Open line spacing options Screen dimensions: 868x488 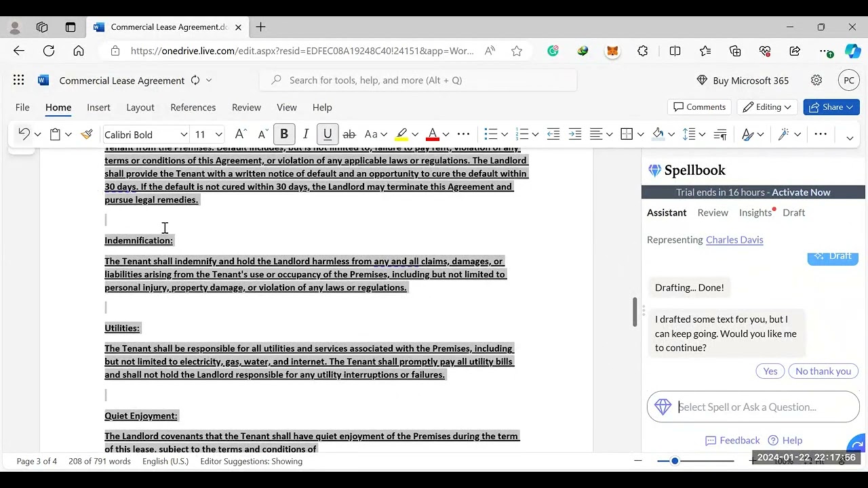[x=689, y=134]
